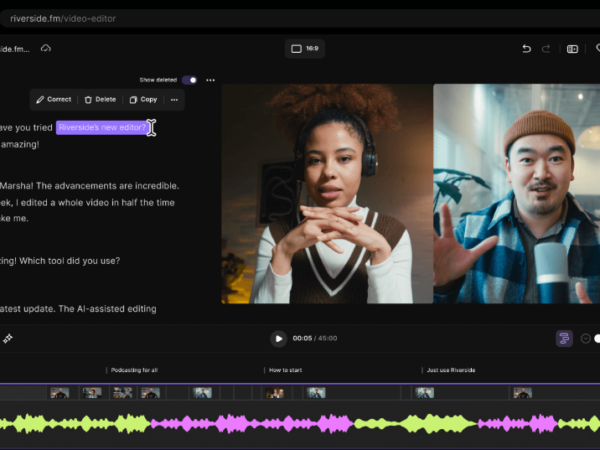Screen dimensions: 600x450
Task: Open the 16:9 aspect ratio selector
Action: (x=305, y=49)
